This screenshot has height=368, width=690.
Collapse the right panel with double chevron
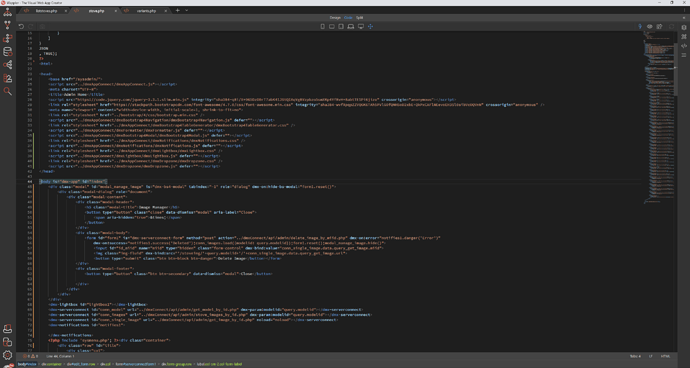[x=684, y=18]
